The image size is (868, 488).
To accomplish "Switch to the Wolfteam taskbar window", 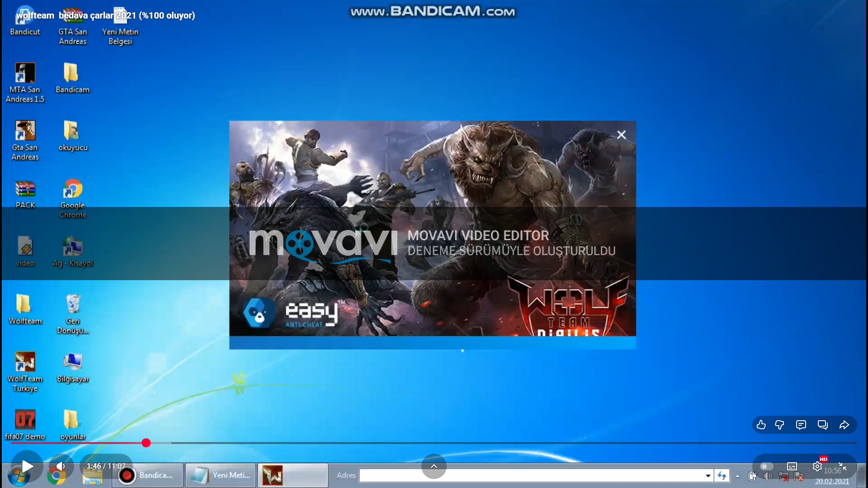I will [293, 475].
